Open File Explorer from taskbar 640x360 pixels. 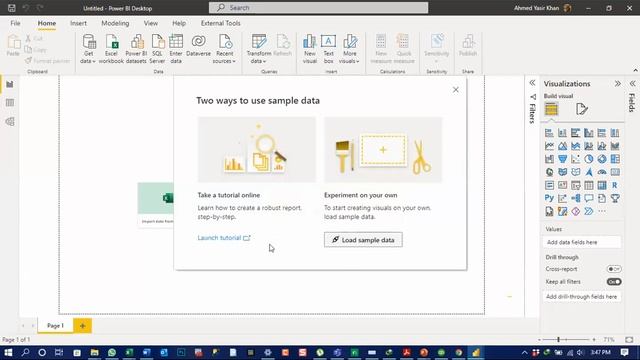pyautogui.click(x=94, y=352)
